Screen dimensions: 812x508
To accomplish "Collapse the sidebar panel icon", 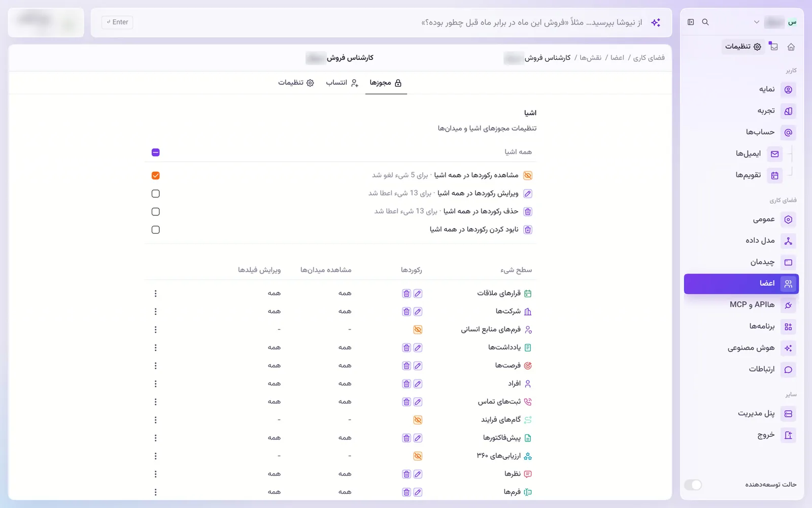I will (691, 22).
